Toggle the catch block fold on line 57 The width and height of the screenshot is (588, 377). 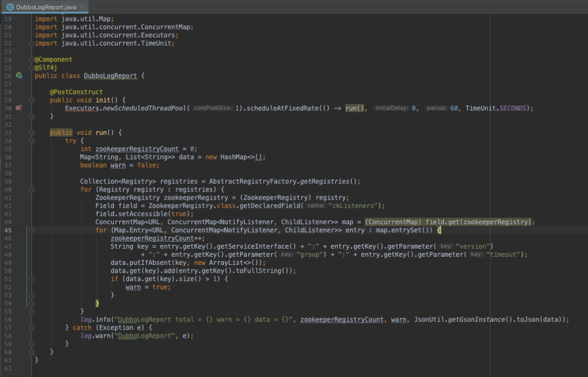coord(32,327)
